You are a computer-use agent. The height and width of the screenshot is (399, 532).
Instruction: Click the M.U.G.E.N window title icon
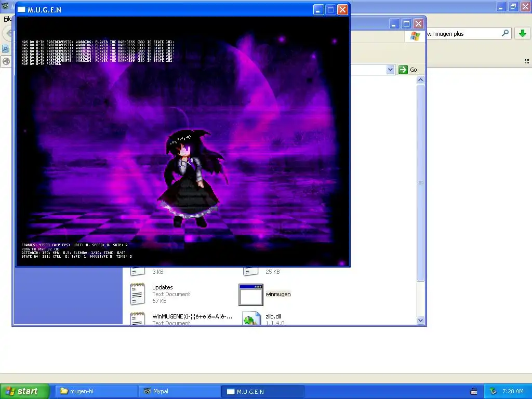(21, 9)
